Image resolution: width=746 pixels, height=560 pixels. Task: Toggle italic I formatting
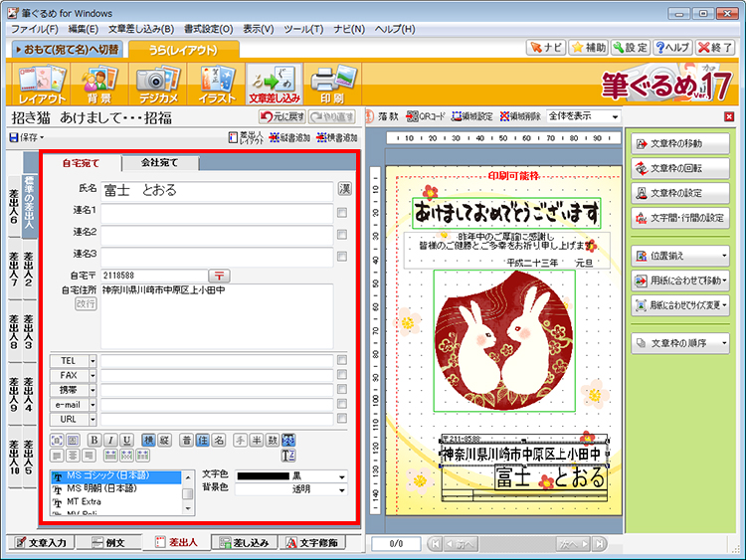pyautogui.click(x=110, y=440)
